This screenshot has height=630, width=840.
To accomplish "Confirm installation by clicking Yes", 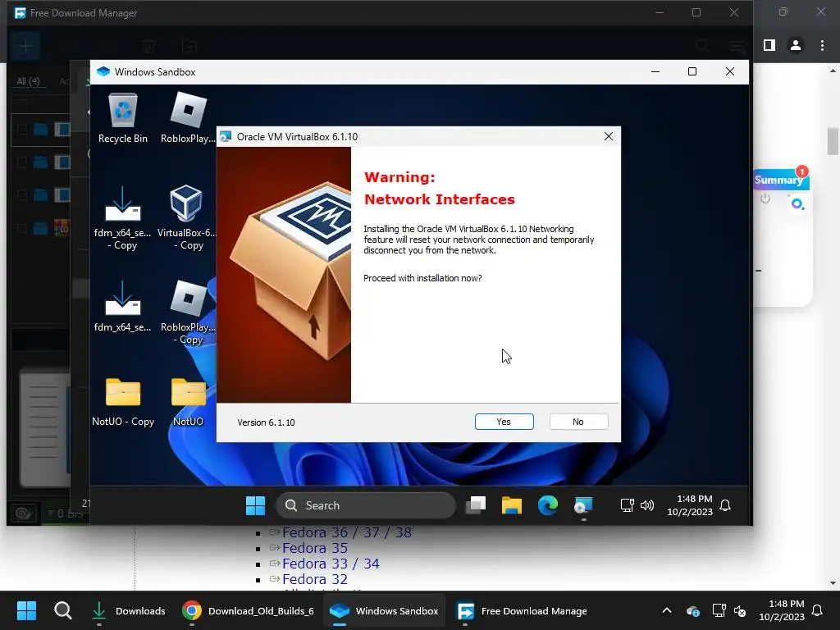I will [x=504, y=422].
